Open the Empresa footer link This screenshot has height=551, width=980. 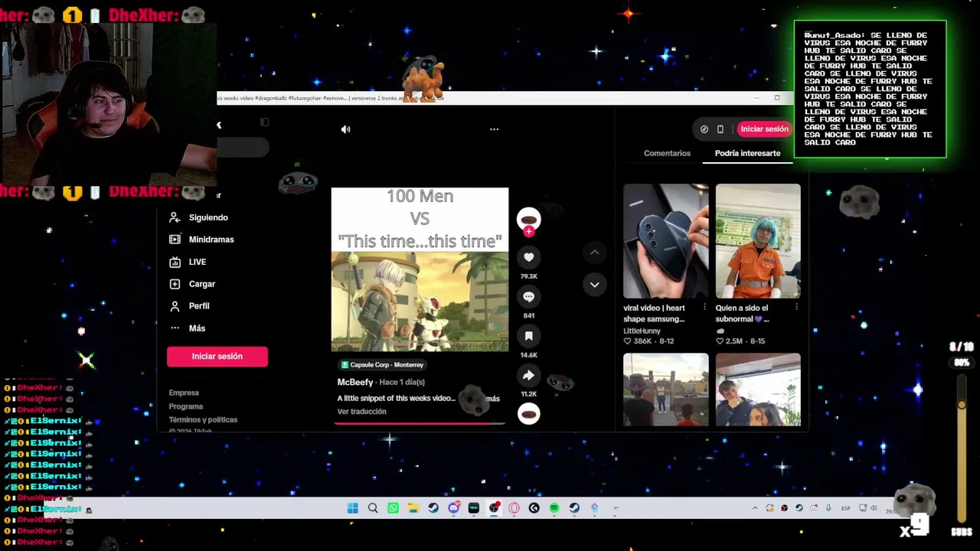click(184, 393)
